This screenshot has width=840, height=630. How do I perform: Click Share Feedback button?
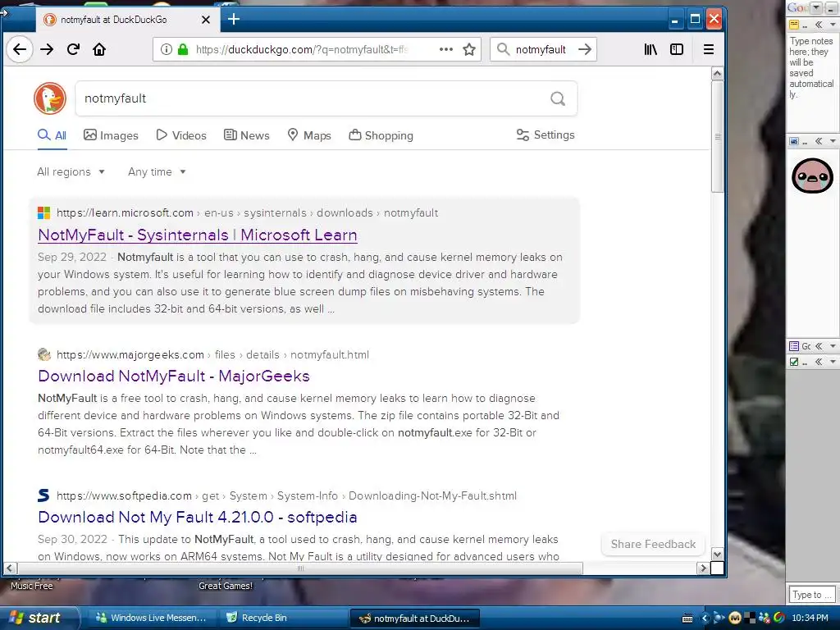point(653,545)
